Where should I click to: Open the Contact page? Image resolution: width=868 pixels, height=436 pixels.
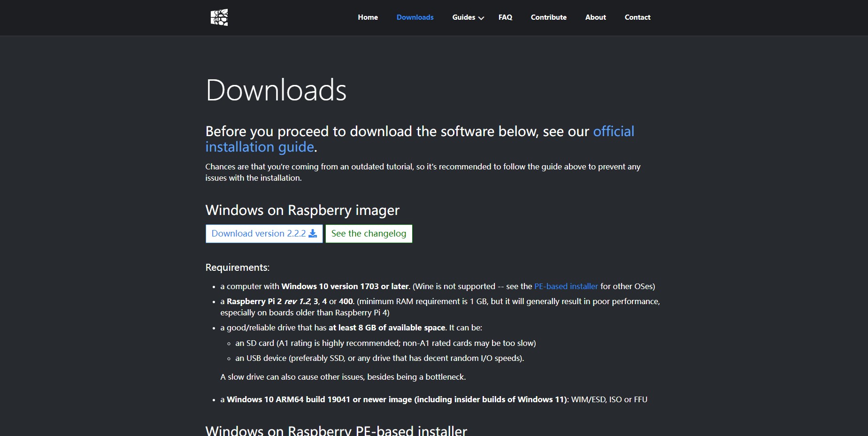coord(637,17)
